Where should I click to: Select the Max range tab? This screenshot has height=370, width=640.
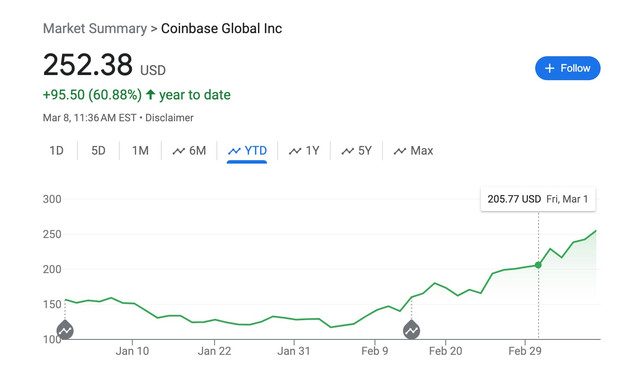pos(413,151)
